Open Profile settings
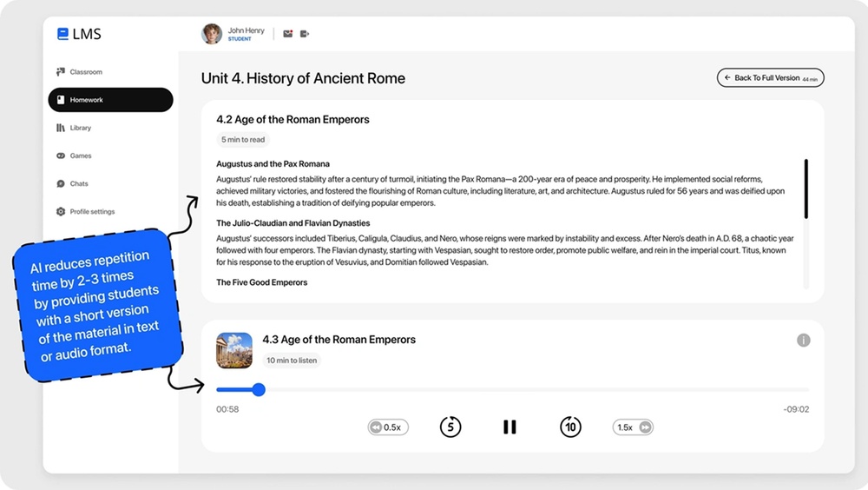868x490 pixels. pyautogui.click(x=92, y=211)
